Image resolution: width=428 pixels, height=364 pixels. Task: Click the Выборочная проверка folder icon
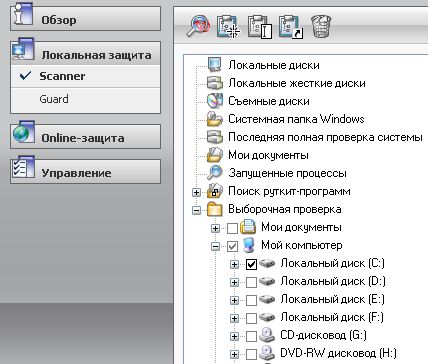[214, 209]
